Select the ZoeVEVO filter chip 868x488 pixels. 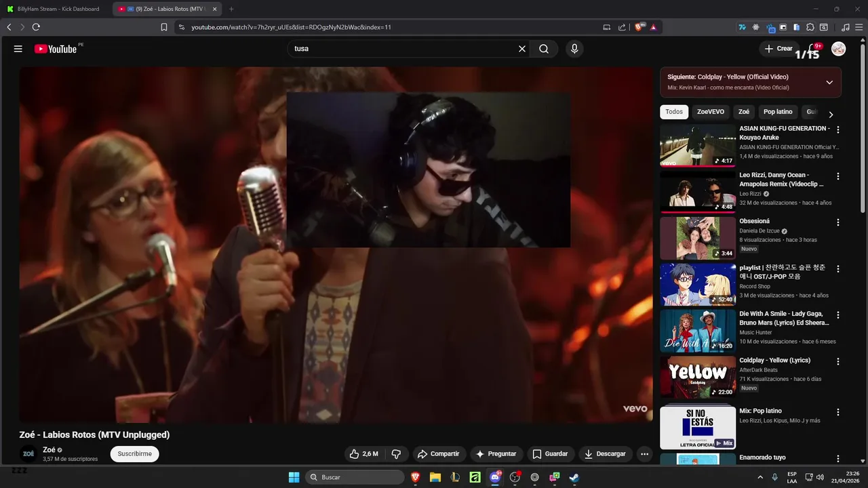711,112
